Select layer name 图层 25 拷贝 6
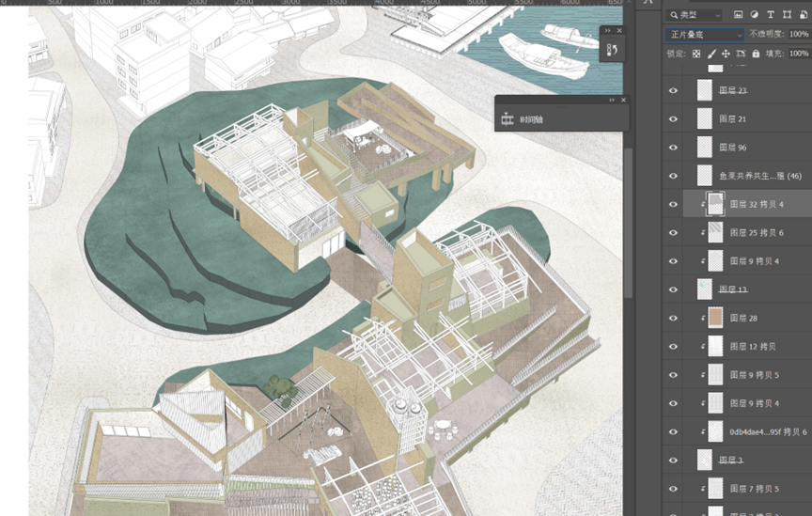 pyautogui.click(x=757, y=233)
